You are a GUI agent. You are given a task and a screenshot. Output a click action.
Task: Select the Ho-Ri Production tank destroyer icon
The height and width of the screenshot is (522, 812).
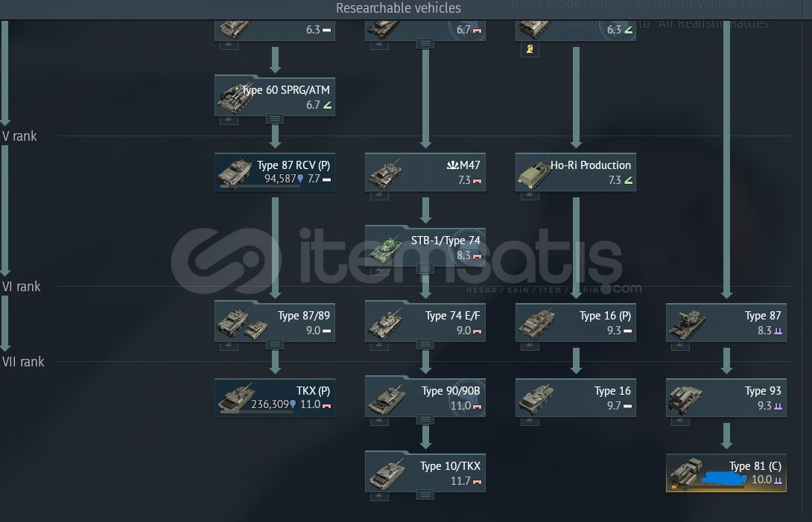click(534, 175)
